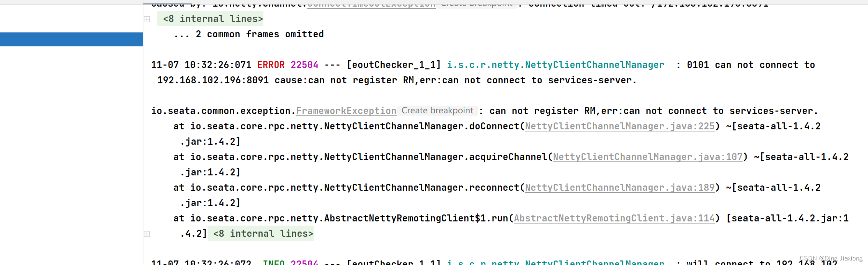Click the red ERROR log level text

[x=271, y=65]
